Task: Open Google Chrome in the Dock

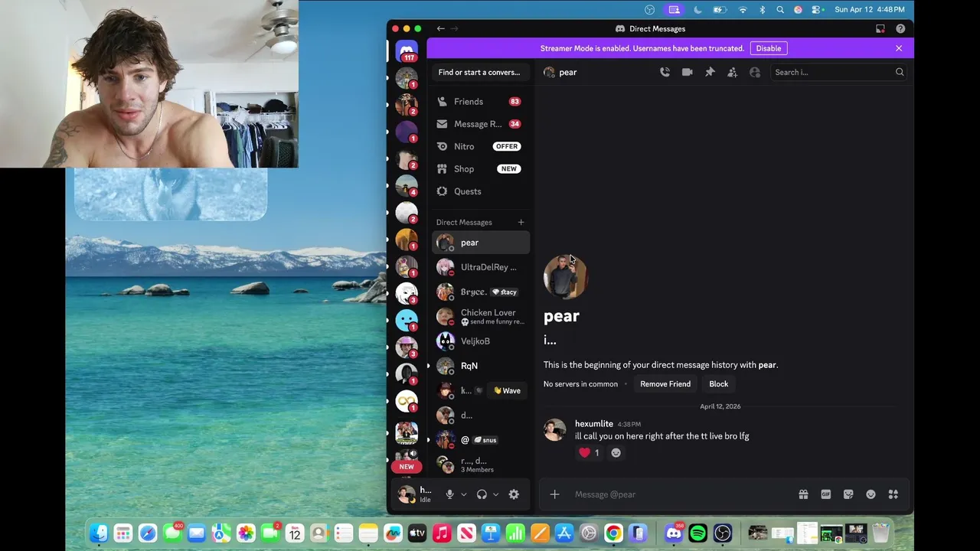Action: (x=613, y=533)
